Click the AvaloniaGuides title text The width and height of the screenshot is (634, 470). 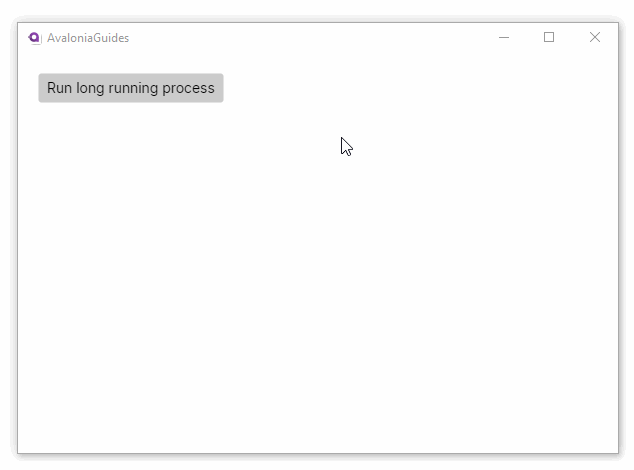pyautogui.click(x=88, y=38)
